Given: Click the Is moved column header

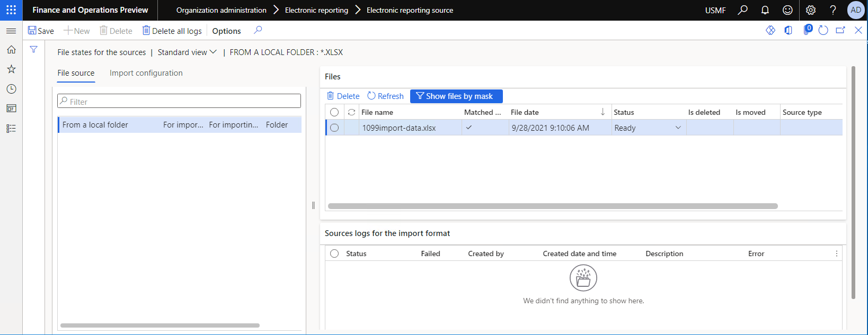Looking at the screenshot, I should 750,112.
